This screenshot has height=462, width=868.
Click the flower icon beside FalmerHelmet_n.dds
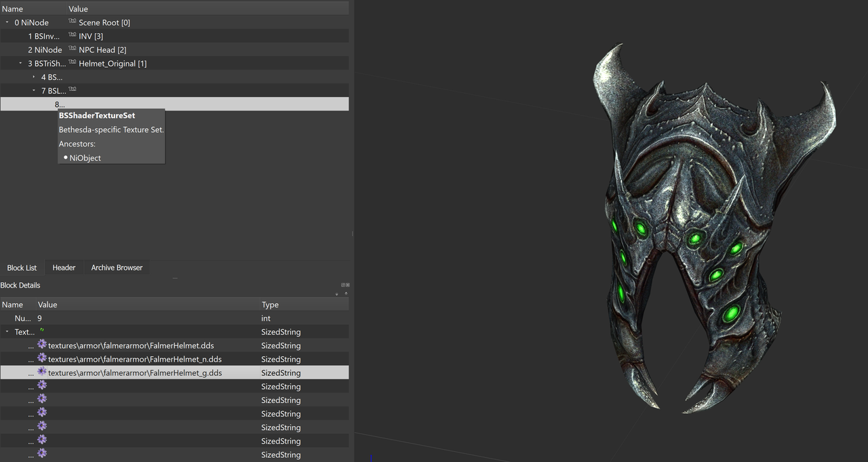pyautogui.click(x=42, y=358)
